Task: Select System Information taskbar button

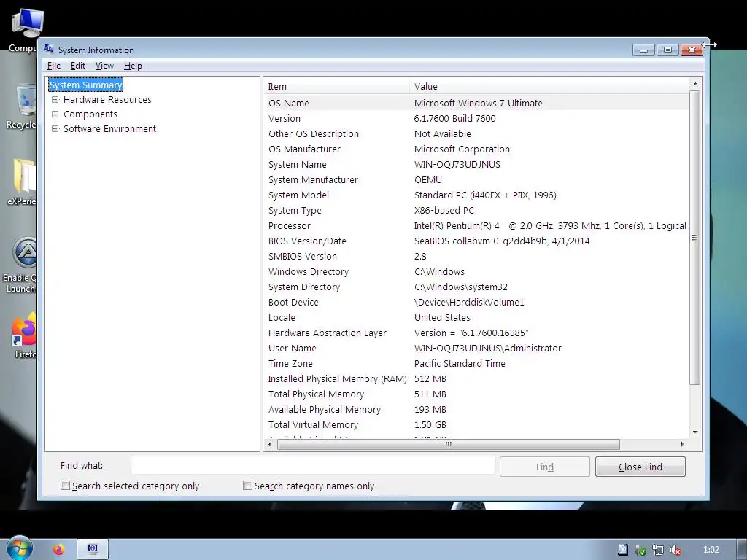Action: point(93,549)
